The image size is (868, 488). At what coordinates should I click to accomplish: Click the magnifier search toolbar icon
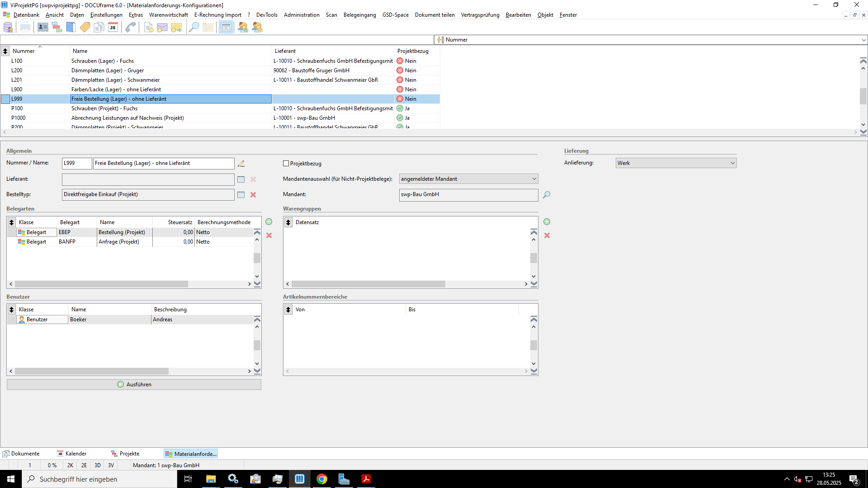[x=194, y=28]
